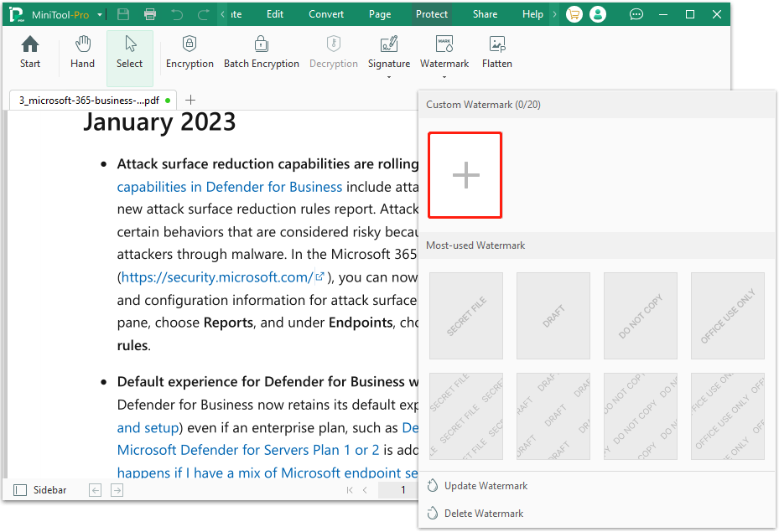Open the Protect menu tab
Screen dimensions: 779x532
point(432,14)
